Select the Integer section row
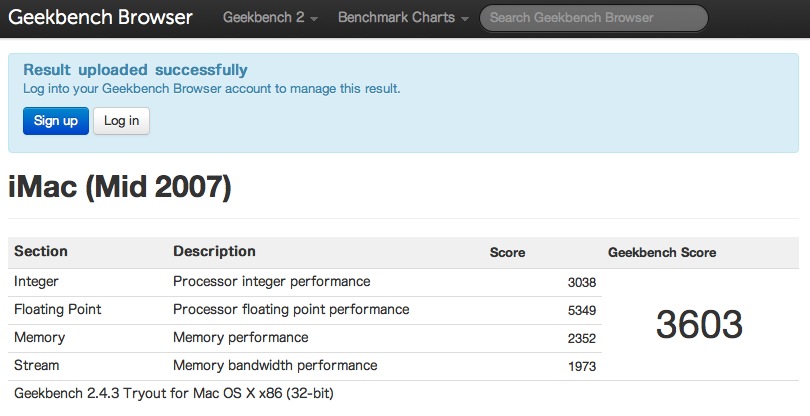 [305, 282]
